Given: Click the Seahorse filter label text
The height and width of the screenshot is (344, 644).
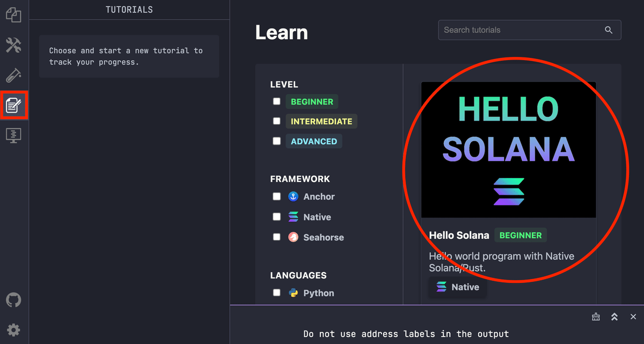Looking at the screenshot, I should 324,237.
